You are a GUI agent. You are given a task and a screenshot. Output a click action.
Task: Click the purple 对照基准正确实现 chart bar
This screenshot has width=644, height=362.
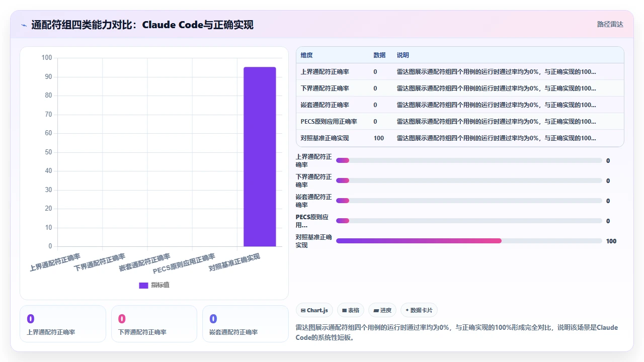(x=260, y=156)
